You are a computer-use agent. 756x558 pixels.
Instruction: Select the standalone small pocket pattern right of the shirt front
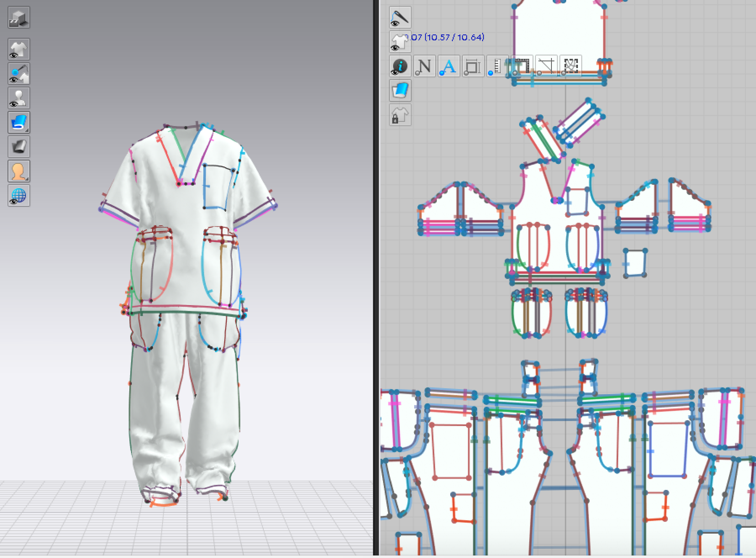pos(635,263)
